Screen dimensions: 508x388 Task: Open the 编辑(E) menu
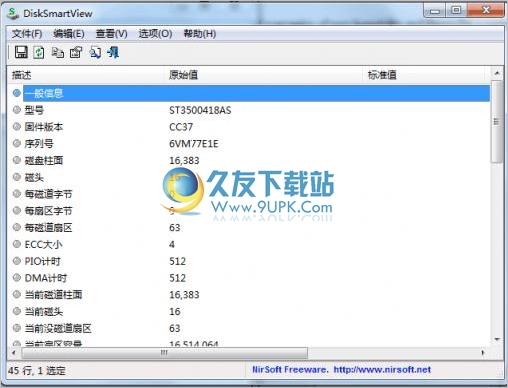69,34
